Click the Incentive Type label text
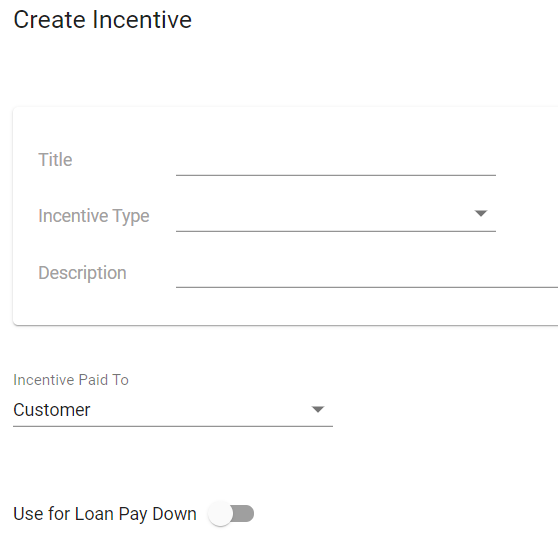Image resolution: width=558 pixels, height=543 pixels. [x=94, y=216]
